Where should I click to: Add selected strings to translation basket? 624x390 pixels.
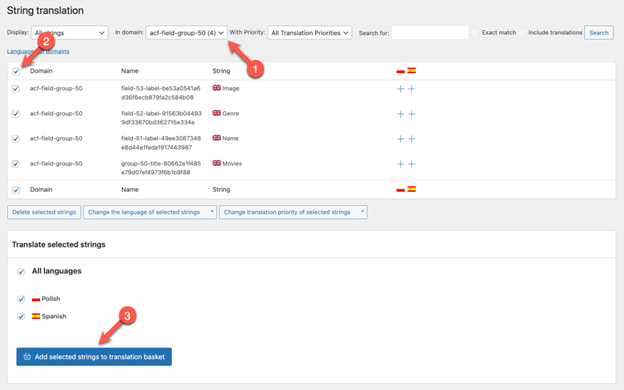(x=94, y=357)
